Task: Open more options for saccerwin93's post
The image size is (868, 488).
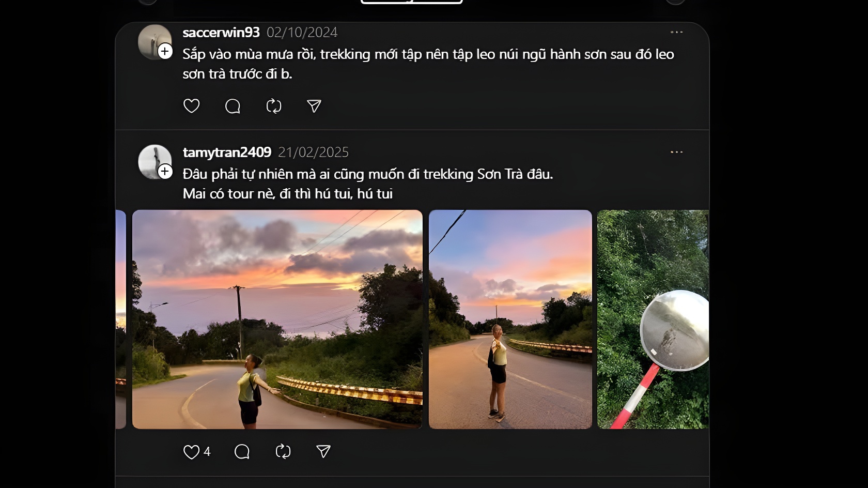Action: point(676,32)
